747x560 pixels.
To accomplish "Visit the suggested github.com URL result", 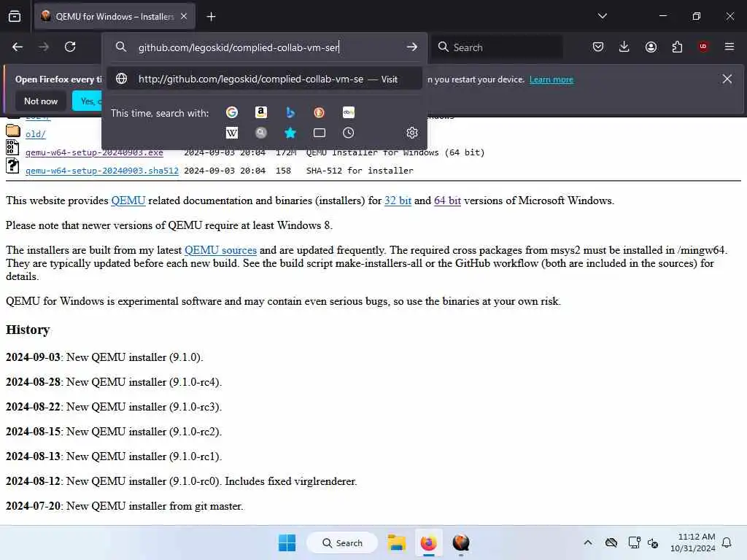I will pos(264,79).
